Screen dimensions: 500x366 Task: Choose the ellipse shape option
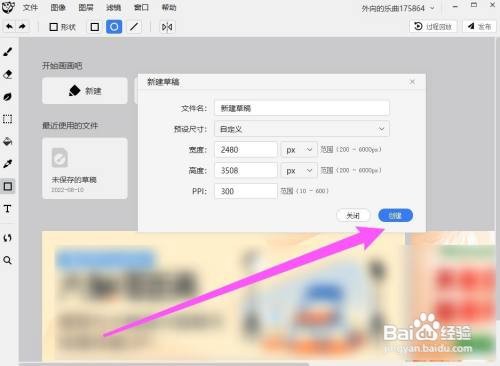tap(114, 27)
